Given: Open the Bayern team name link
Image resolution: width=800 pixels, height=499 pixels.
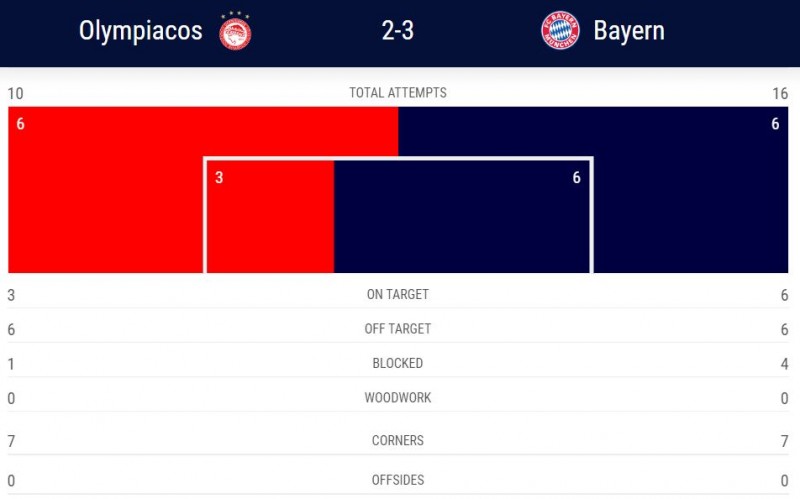Looking at the screenshot, I should [629, 31].
